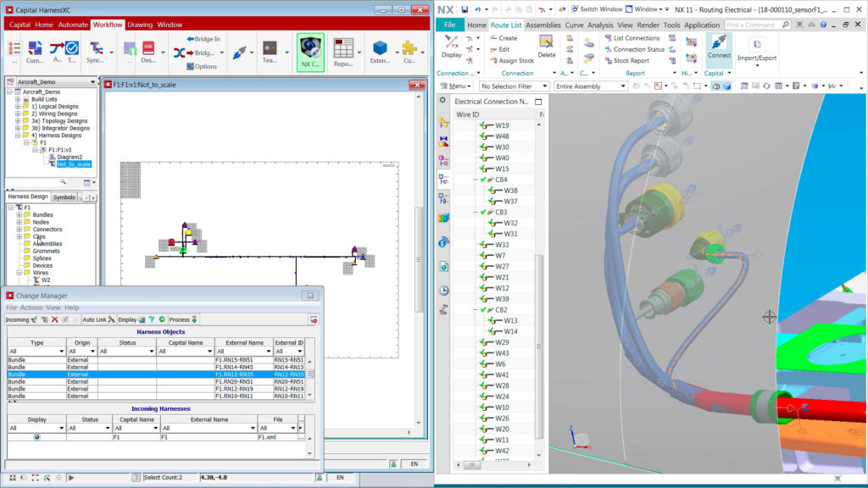Open the Analysis tab in NX
Image resolution: width=868 pixels, height=488 pixels.
600,25
